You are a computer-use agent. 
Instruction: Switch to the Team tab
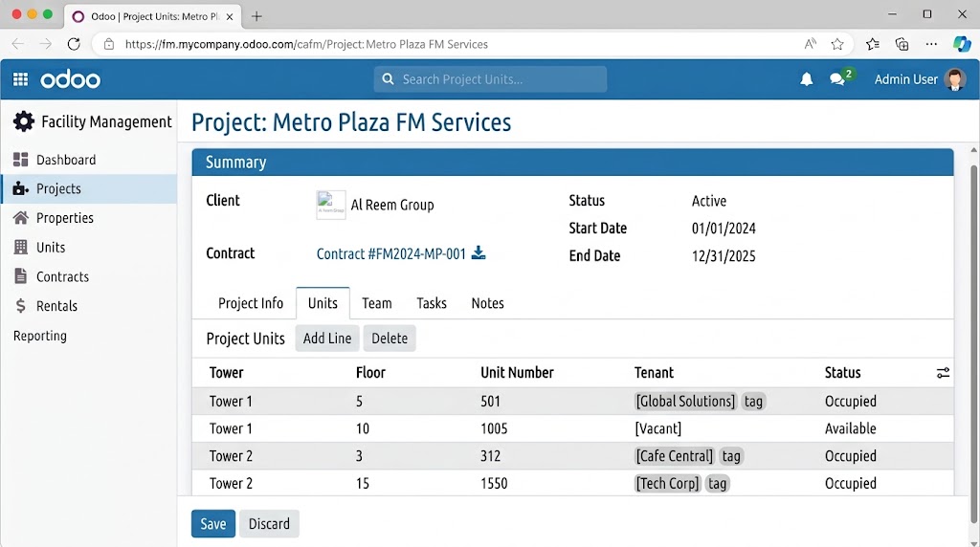coord(377,303)
